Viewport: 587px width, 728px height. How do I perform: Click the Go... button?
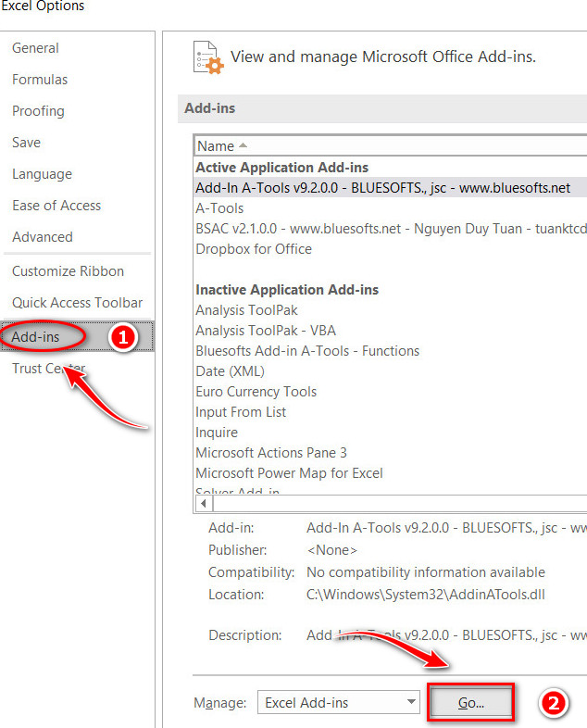click(471, 702)
